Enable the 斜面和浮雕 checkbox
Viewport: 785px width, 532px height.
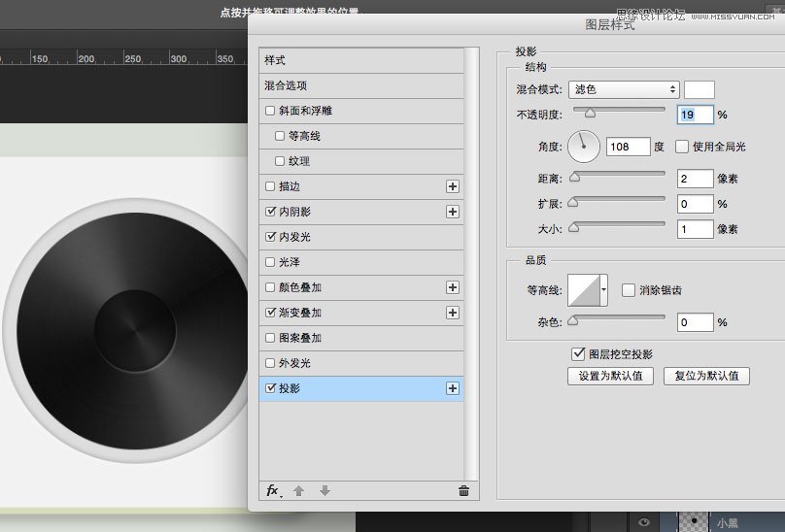270,111
